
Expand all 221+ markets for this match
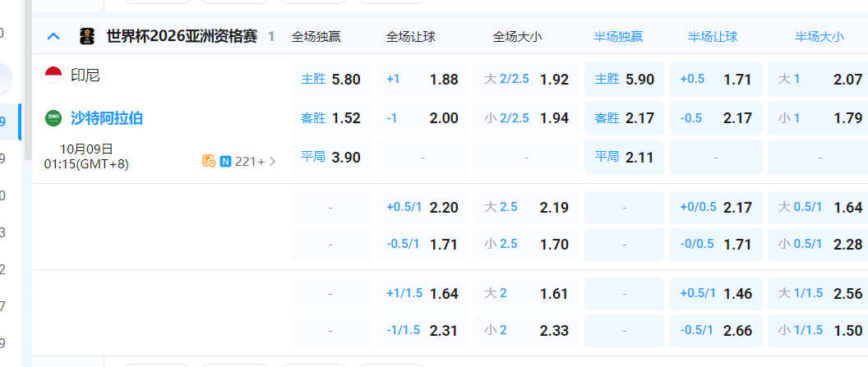255,161
